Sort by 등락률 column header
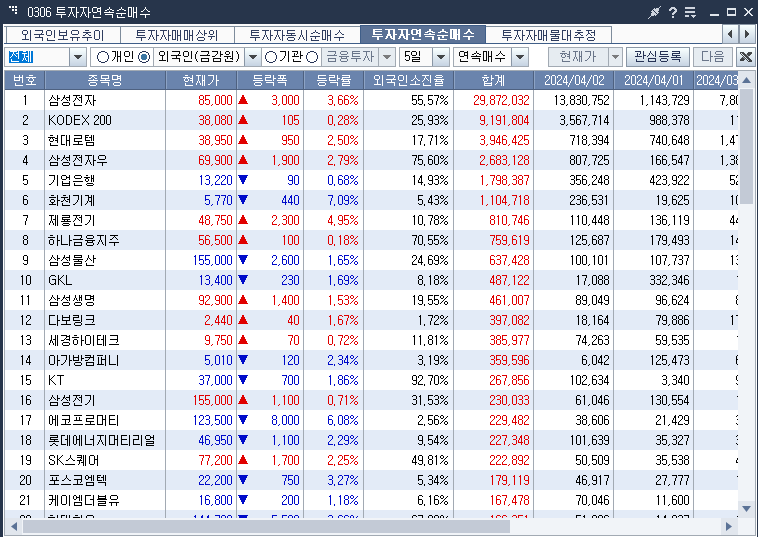This screenshot has height=537, width=758. [334, 80]
